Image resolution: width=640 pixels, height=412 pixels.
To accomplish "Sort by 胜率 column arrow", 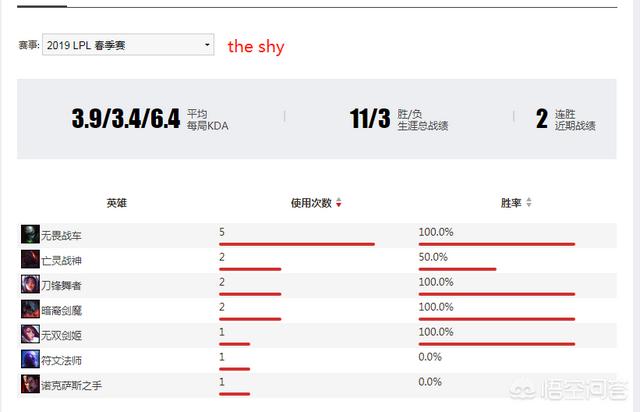I will click(x=529, y=202).
